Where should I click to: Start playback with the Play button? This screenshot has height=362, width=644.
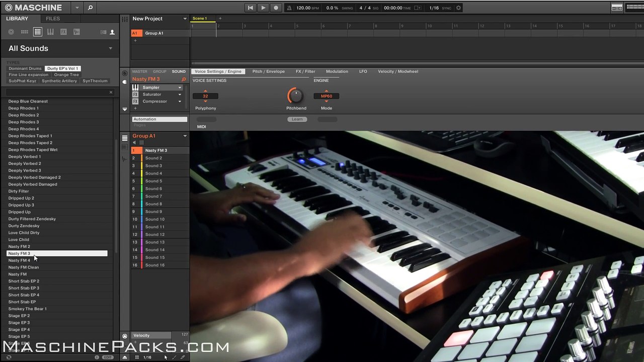(x=263, y=8)
